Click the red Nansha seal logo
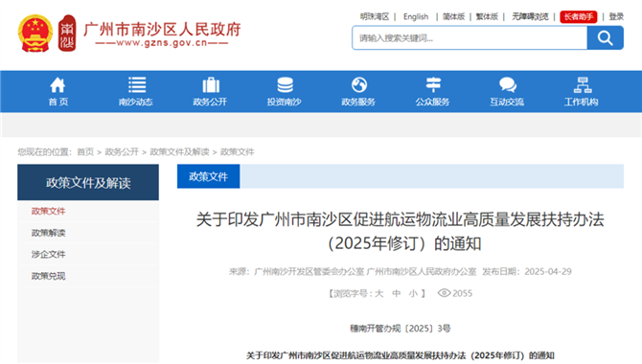This screenshot has width=642, height=364. click(x=67, y=34)
